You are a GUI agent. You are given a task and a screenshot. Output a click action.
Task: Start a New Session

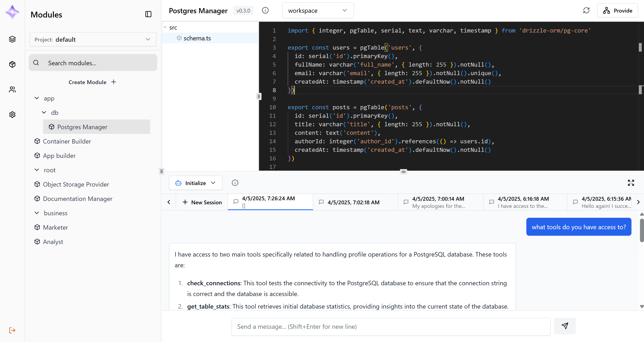(202, 202)
